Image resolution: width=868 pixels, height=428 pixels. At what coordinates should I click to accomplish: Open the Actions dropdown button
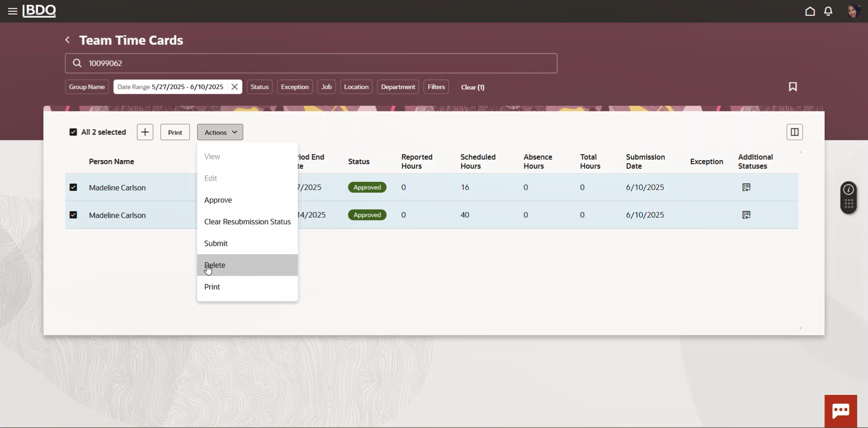(220, 132)
